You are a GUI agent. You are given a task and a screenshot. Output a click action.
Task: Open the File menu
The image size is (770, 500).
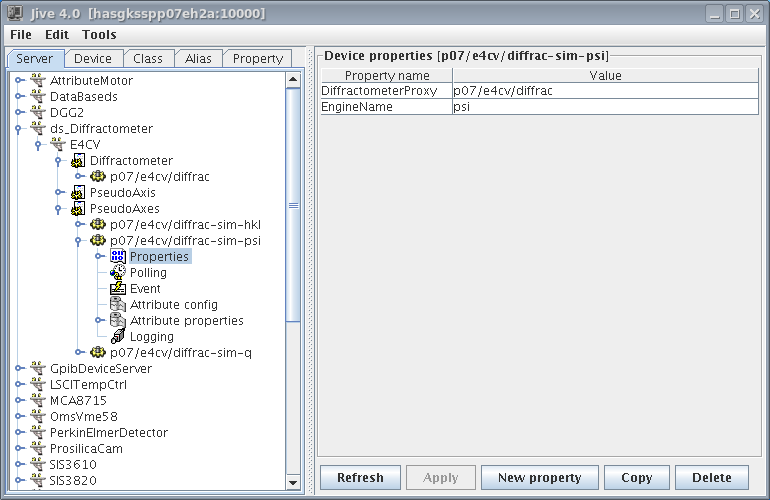tap(21, 35)
